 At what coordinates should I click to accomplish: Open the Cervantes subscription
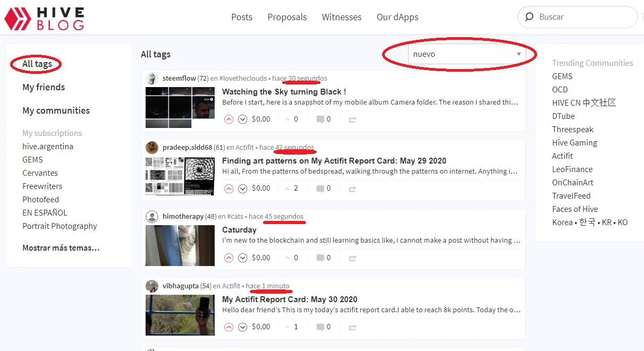click(x=40, y=173)
